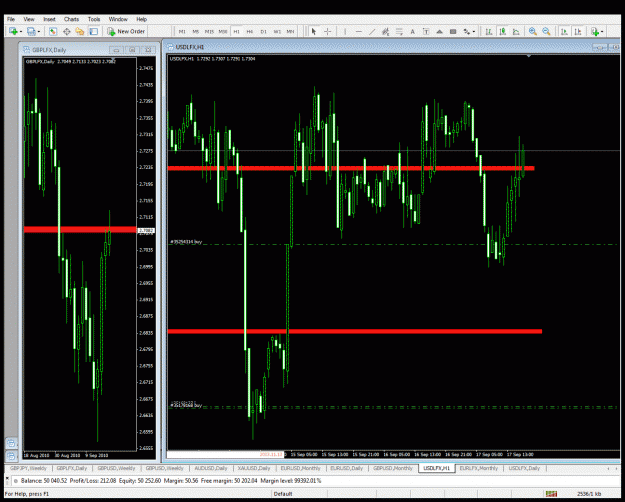
Task: Select the D1 daily timeframe button
Action: [263, 31]
